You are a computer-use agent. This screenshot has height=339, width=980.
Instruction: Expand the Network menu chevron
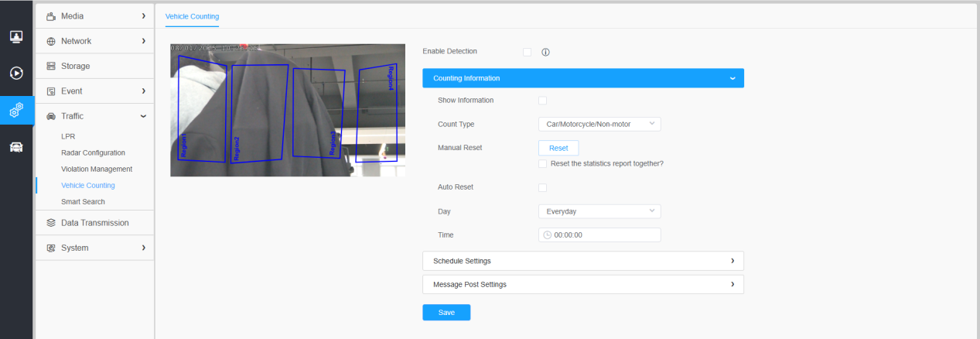[143, 40]
